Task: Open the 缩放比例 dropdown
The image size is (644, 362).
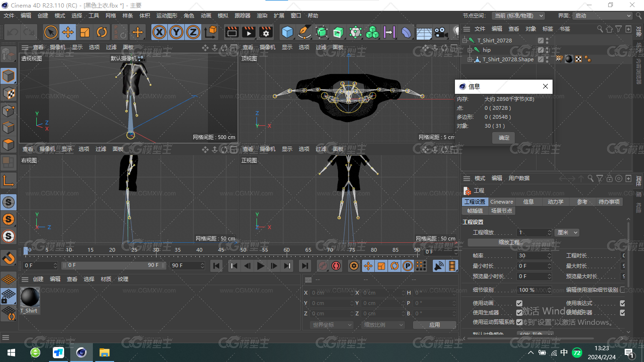Action: pyautogui.click(x=383, y=325)
